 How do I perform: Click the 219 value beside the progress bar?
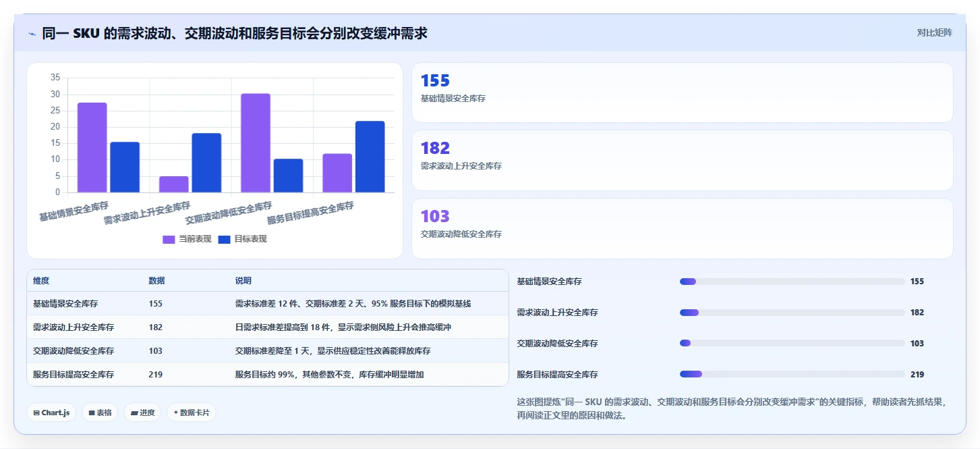coord(917,375)
